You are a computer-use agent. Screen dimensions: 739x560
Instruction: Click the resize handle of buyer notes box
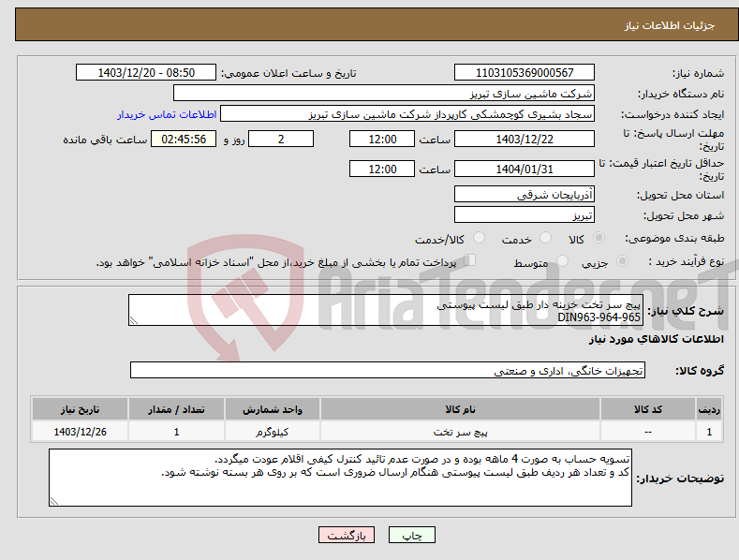click(54, 501)
